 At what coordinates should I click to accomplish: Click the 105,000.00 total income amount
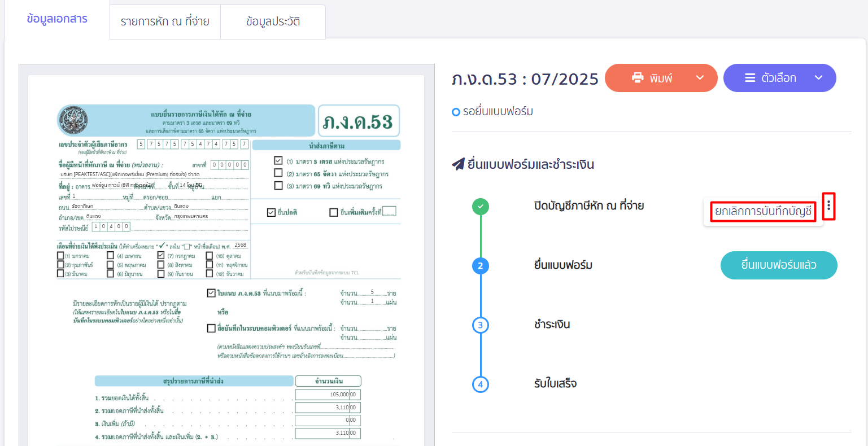pyautogui.click(x=328, y=395)
